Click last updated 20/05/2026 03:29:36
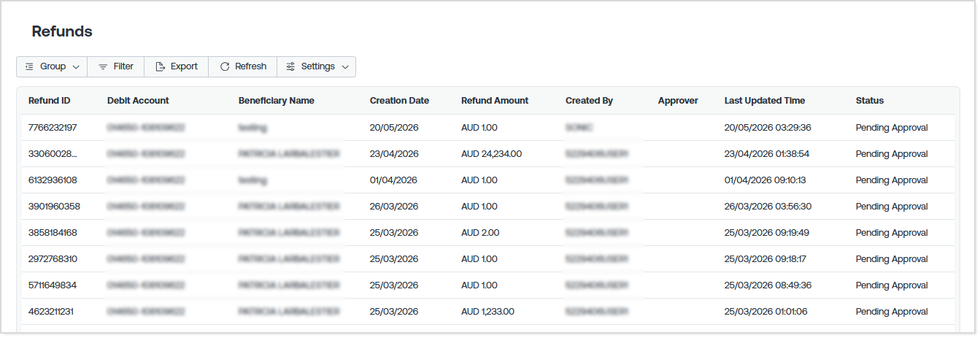 [x=768, y=128]
